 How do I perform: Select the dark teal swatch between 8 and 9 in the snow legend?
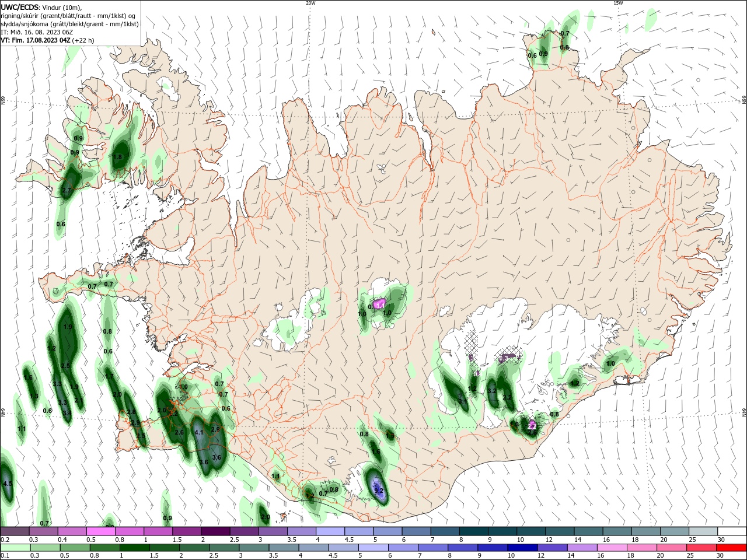coord(473,531)
